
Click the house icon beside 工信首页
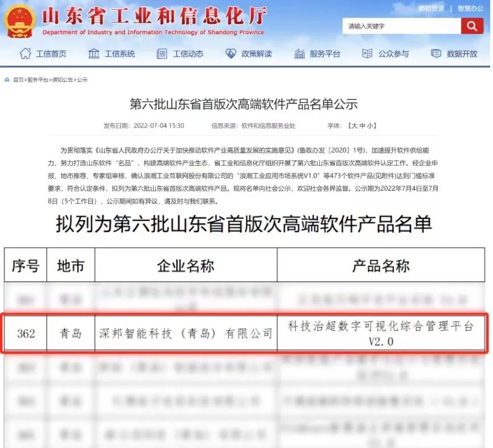coord(26,54)
